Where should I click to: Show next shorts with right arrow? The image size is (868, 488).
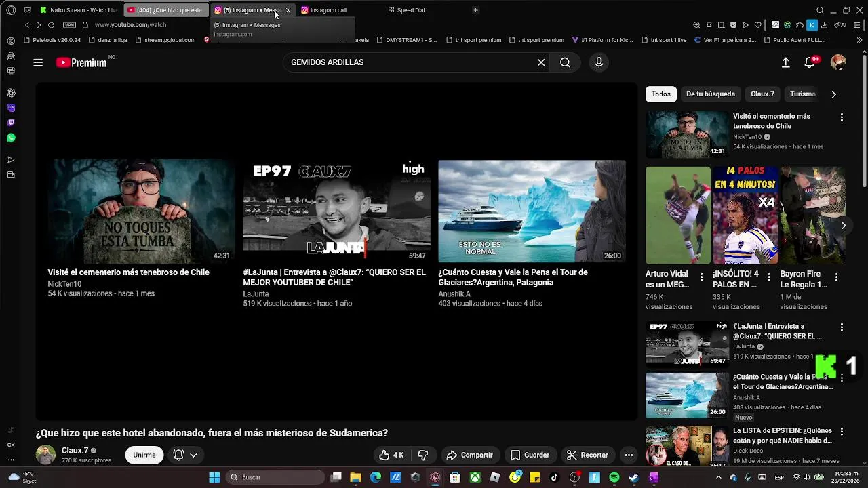pyautogui.click(x=843, y=226)
